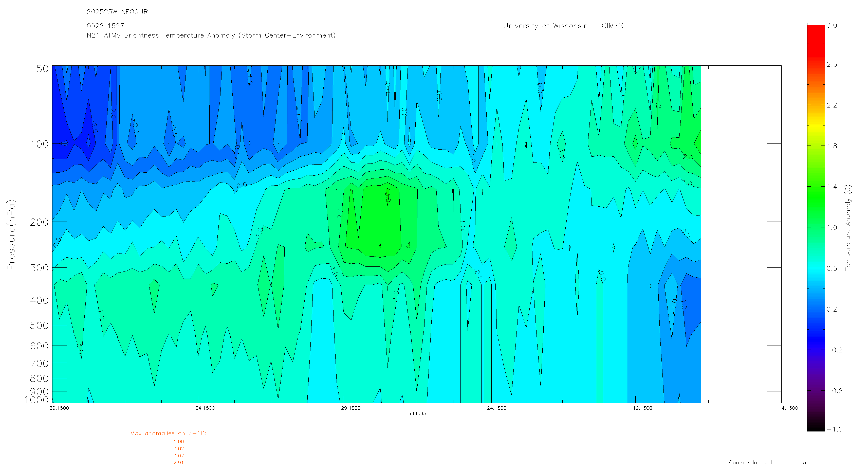Click the 200 hPa pressure tick label
The width and height of the screenshot is (868, 469).
pos(40,222)
